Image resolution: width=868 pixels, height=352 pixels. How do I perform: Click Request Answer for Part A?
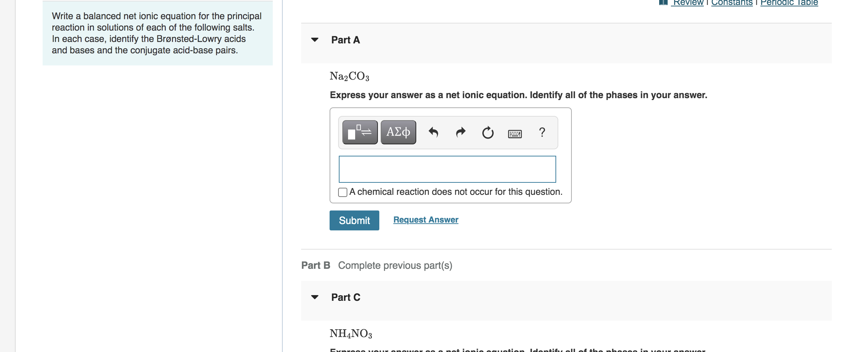click(425, 219)
